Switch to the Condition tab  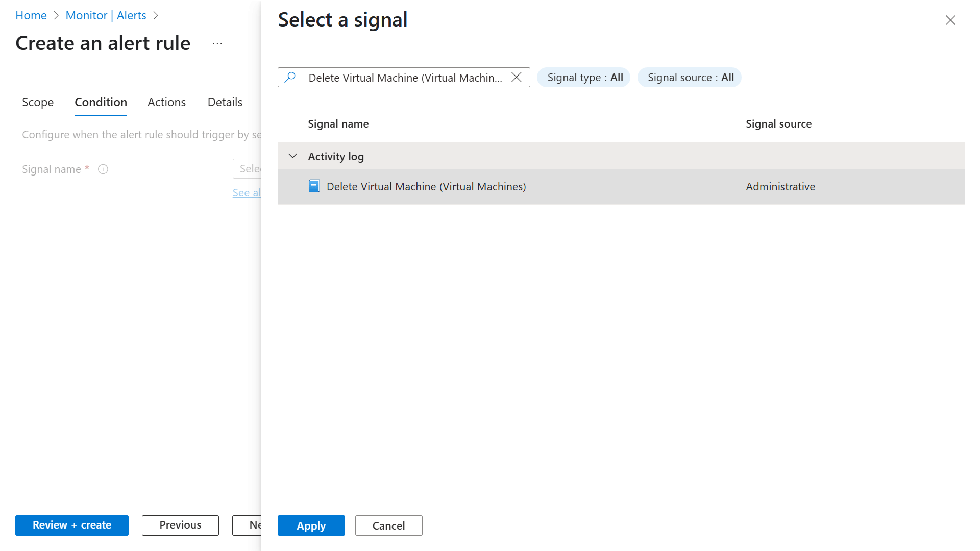pos(101,103)
